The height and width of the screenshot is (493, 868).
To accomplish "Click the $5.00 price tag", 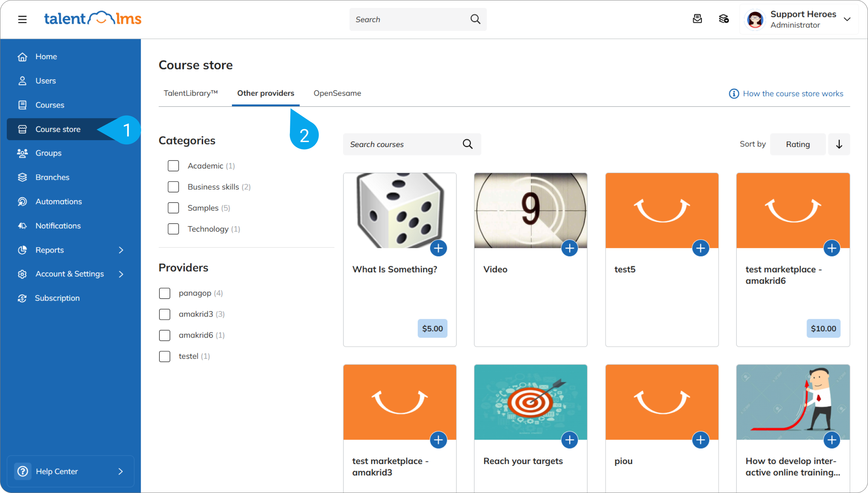I will (432, 328).
